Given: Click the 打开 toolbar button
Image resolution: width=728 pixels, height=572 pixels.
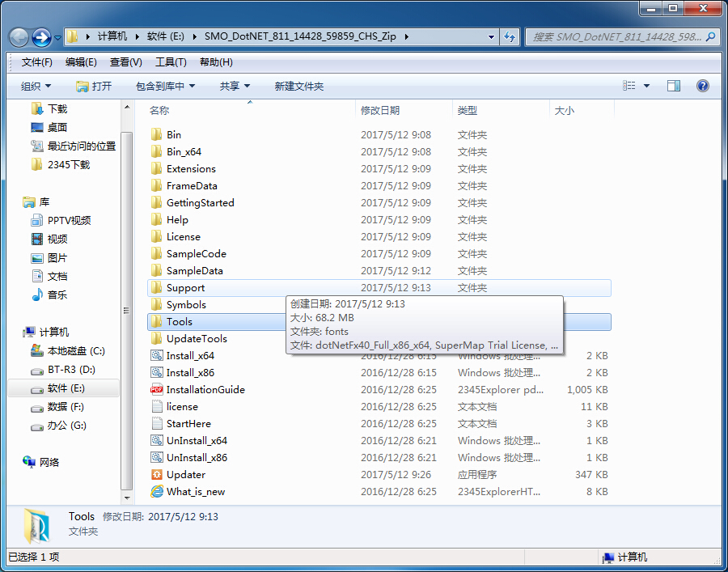Looking at the screenshot, I should pyautogui.click(x=95, y=86).
